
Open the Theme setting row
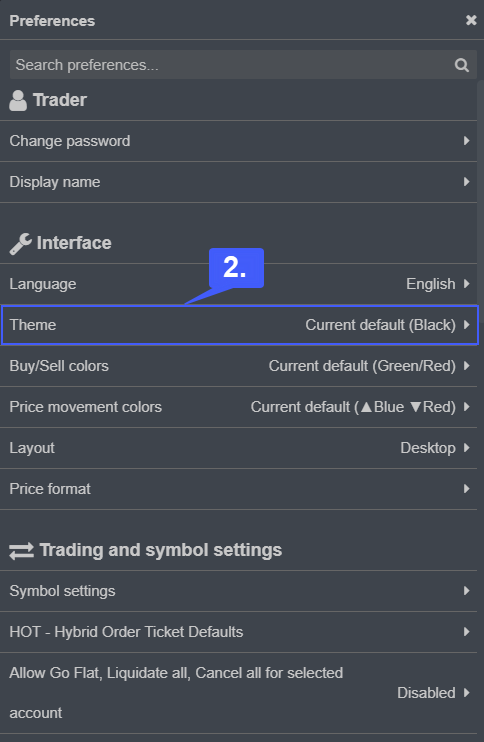coord(240,325)
